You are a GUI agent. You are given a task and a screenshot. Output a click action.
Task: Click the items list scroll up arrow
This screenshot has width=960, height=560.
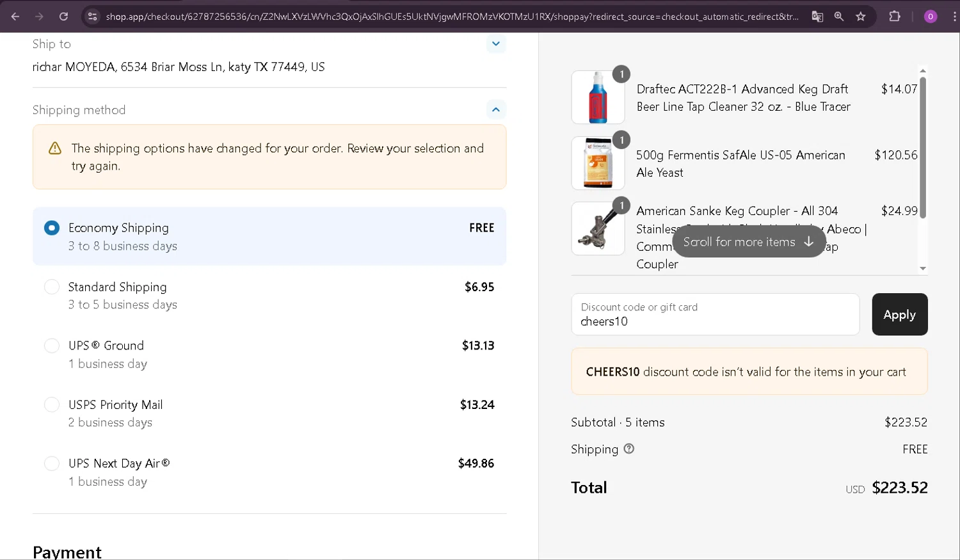[923, 70]
